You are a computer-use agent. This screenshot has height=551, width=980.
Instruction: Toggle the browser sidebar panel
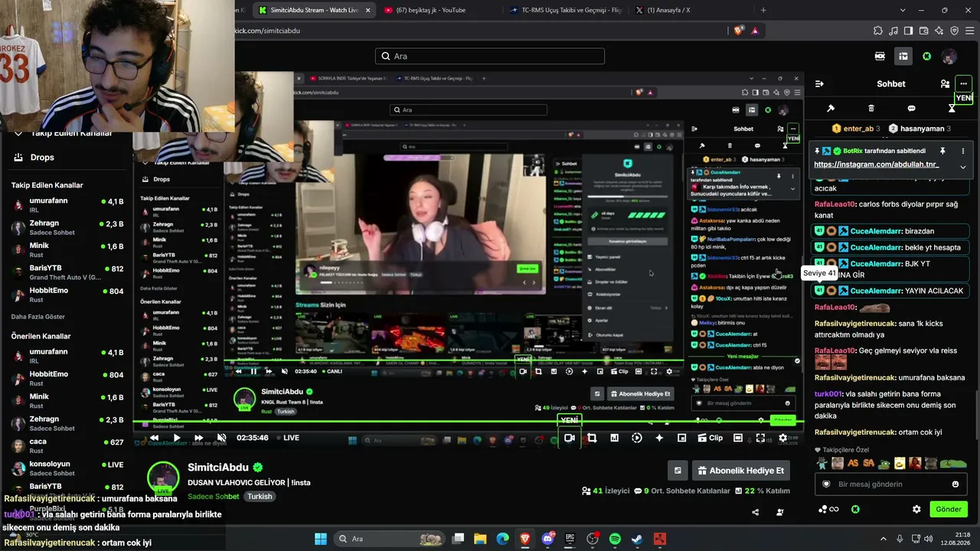[908, 31]
